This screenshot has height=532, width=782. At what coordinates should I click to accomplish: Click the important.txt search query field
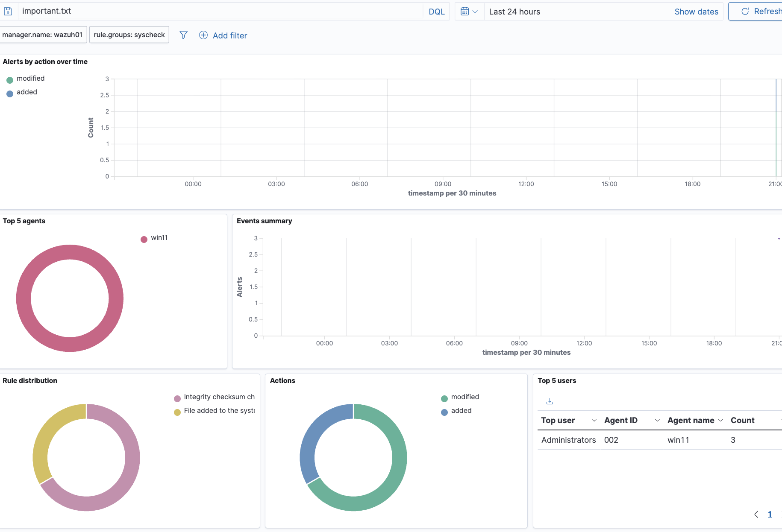[x=220, y=12]
